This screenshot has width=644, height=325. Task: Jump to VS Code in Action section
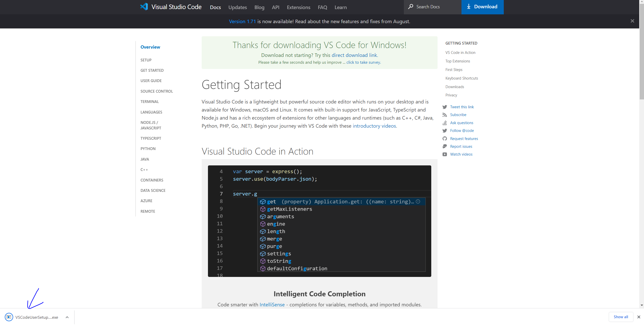pos(460,53)
